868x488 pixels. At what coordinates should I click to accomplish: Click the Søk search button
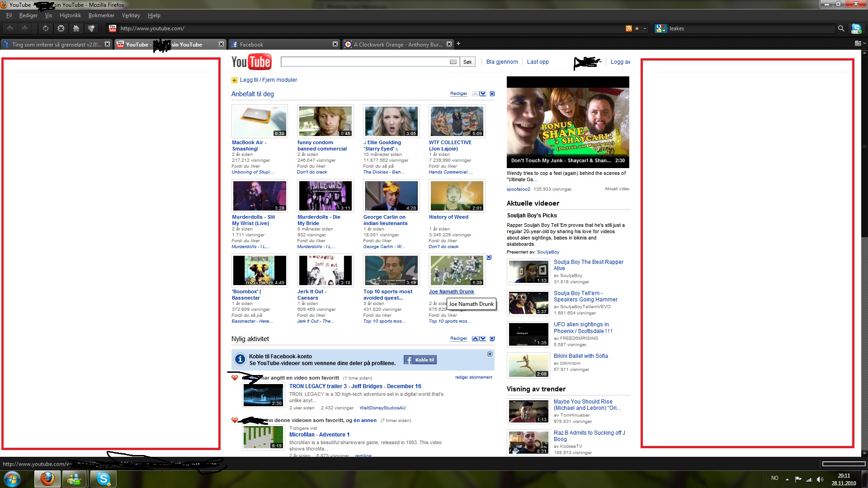tap(467, 62)
